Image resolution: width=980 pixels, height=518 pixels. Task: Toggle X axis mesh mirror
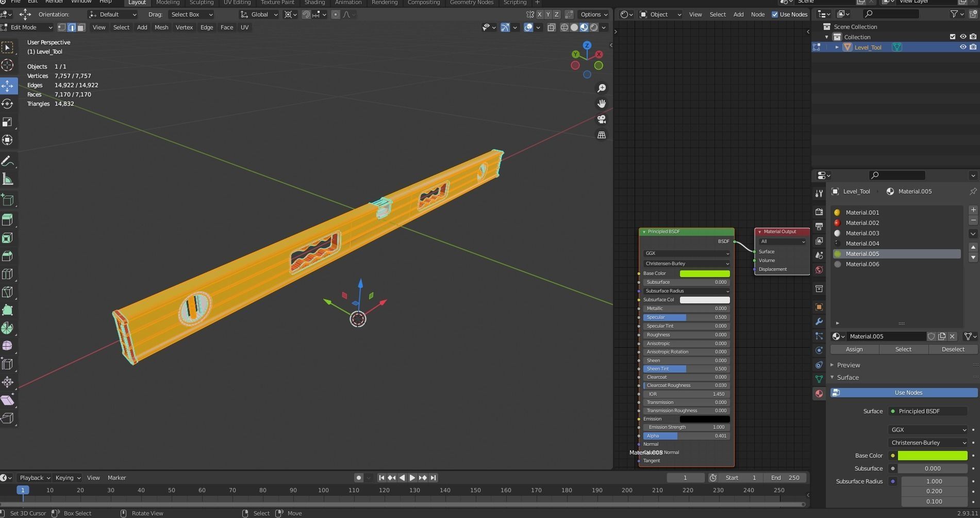[x=540, y=14]
